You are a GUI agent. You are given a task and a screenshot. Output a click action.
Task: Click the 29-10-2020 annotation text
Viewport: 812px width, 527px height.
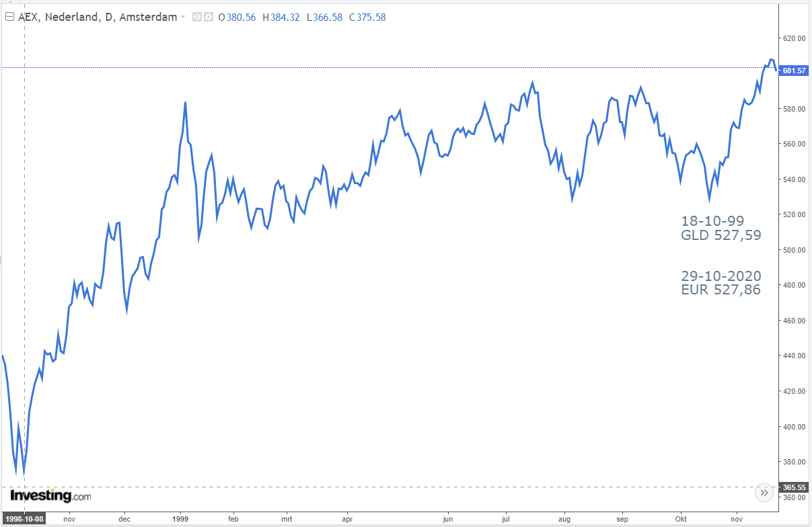tap(721, 276)
